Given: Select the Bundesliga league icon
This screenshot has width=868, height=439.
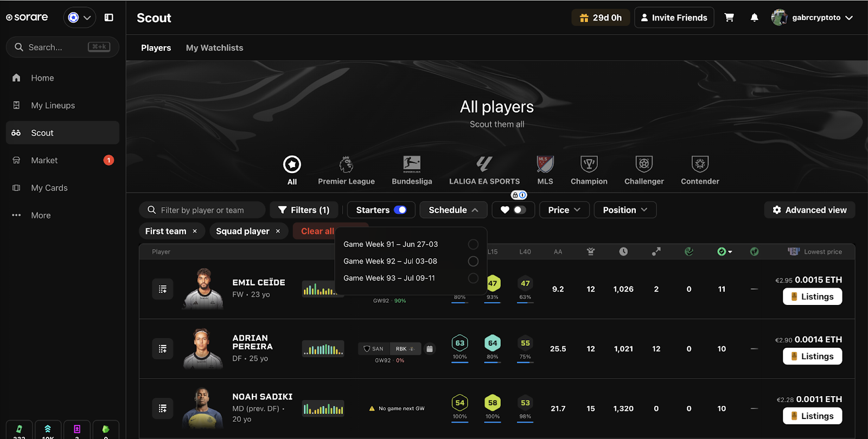Looking at the screenshot, I should 412,164.
